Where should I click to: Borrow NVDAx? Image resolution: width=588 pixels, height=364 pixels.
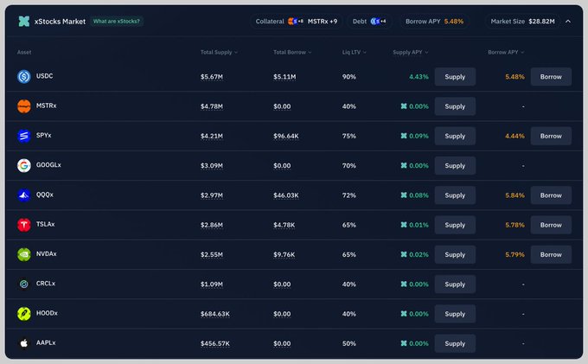(x=551, y=254)
